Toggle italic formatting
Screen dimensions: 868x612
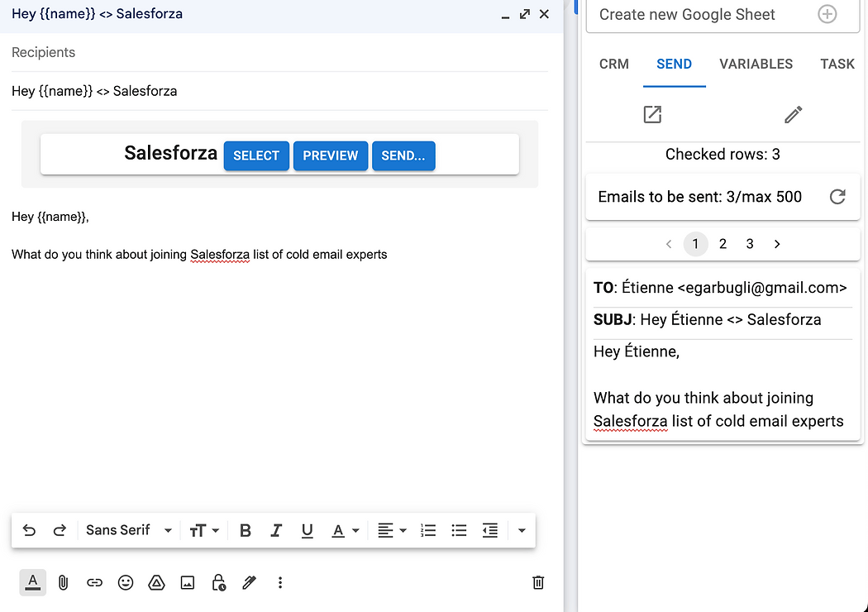[276, 531]
